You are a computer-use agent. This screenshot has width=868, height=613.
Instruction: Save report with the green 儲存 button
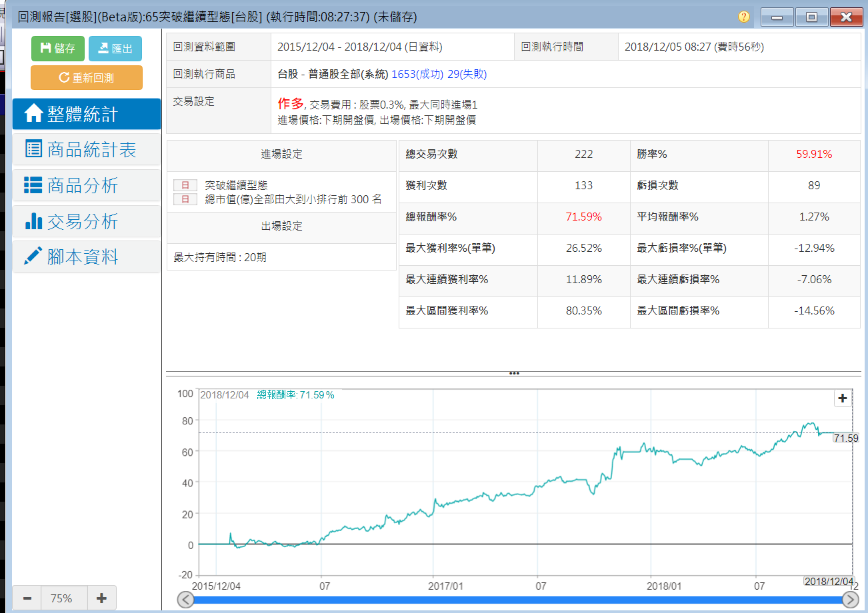tap(58, 49)
